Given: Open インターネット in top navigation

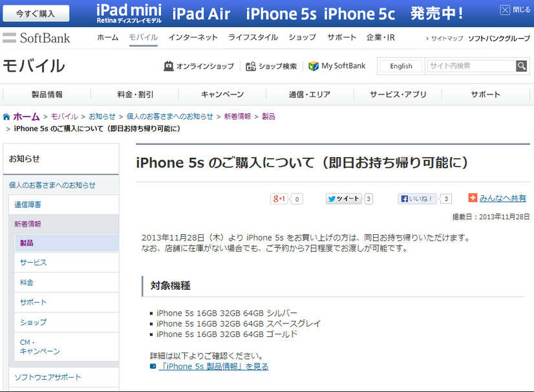Looking at the screenshot, I should (193, 38).
